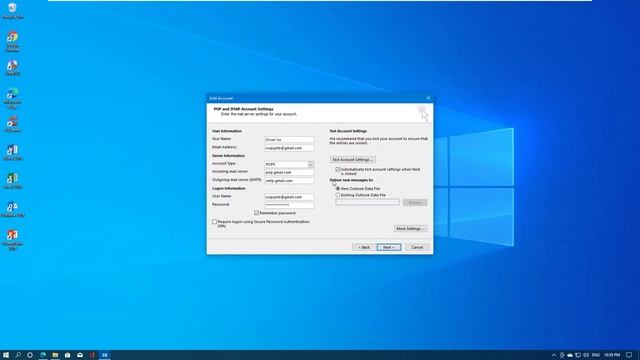Open taskbar search magnifier

point(18,355)
